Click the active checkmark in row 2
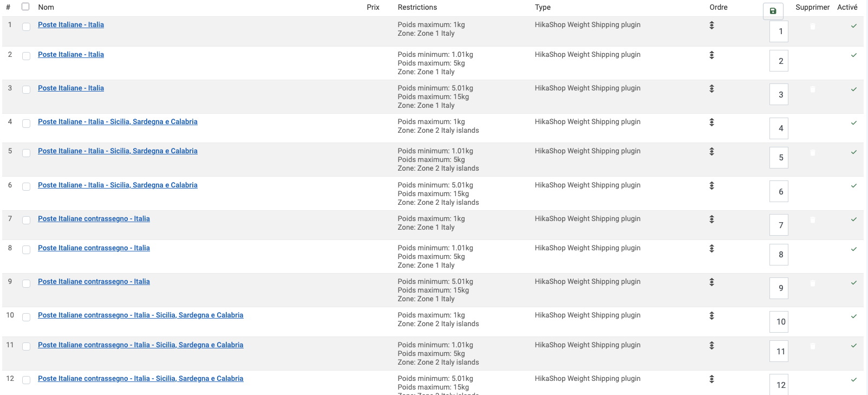This screenshot has width=868, height=395. (853, 55)
